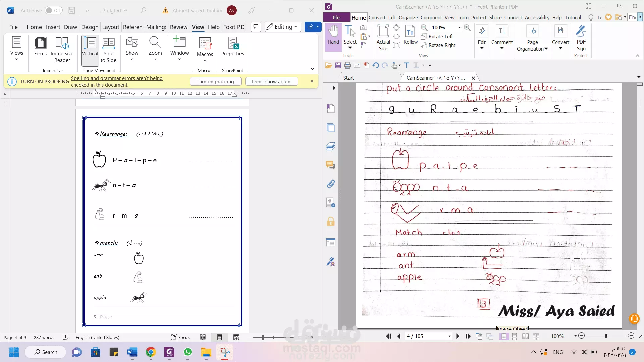Switch Word to Read Mode view
644x362 pixels.
pos(203,337)
